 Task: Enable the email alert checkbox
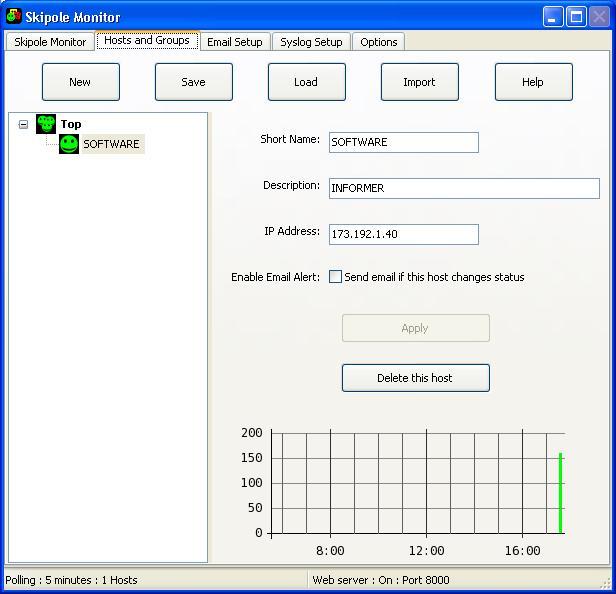[x=335, y=277]
